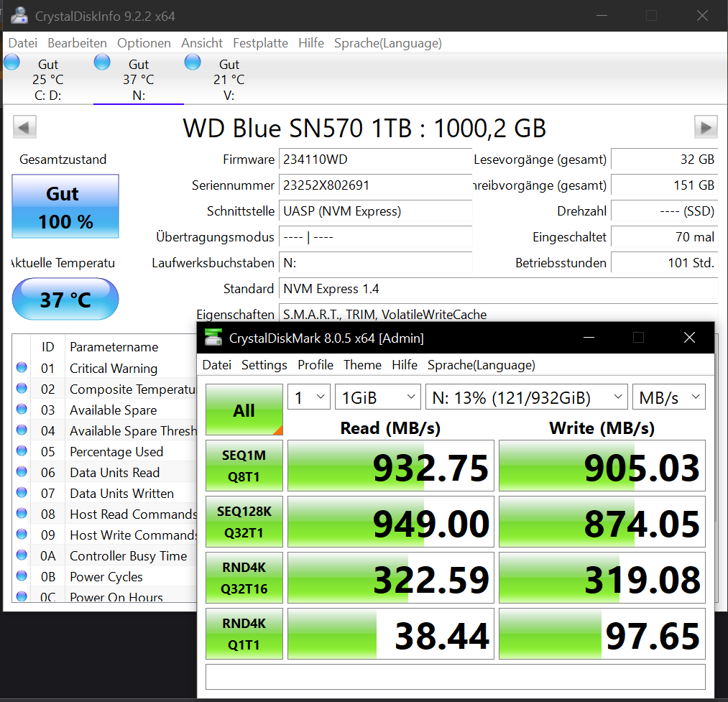Viewport: 728px width, 702px height.
Task: Open Ansicht menu in CrystalDiskInfo
Action: point(202,43)
